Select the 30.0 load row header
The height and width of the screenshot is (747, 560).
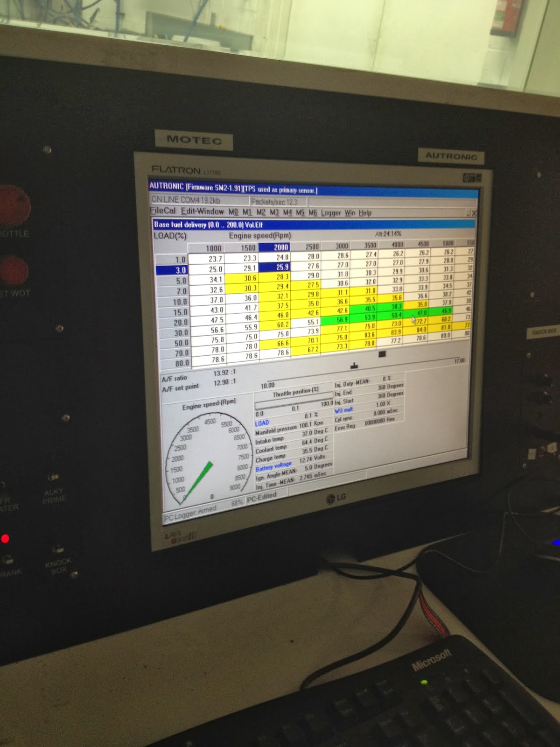(x=175, y=333)
